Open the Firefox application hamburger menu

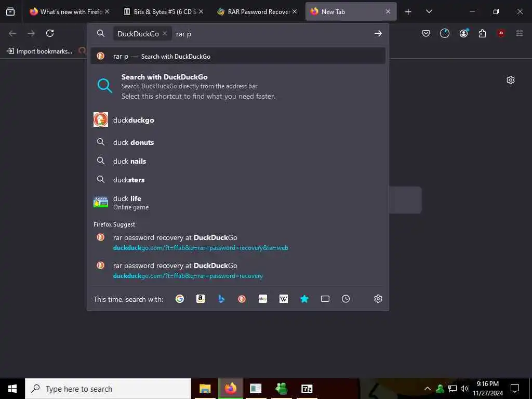coord(520,33)
